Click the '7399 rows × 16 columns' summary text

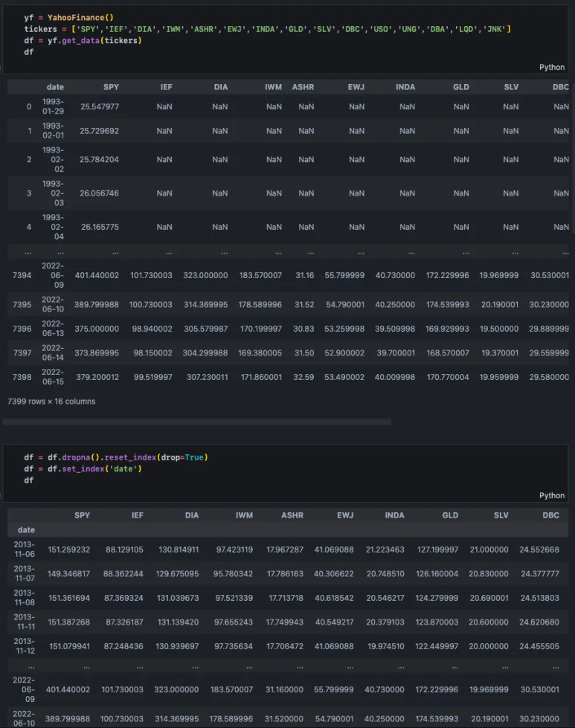[51, 402]
